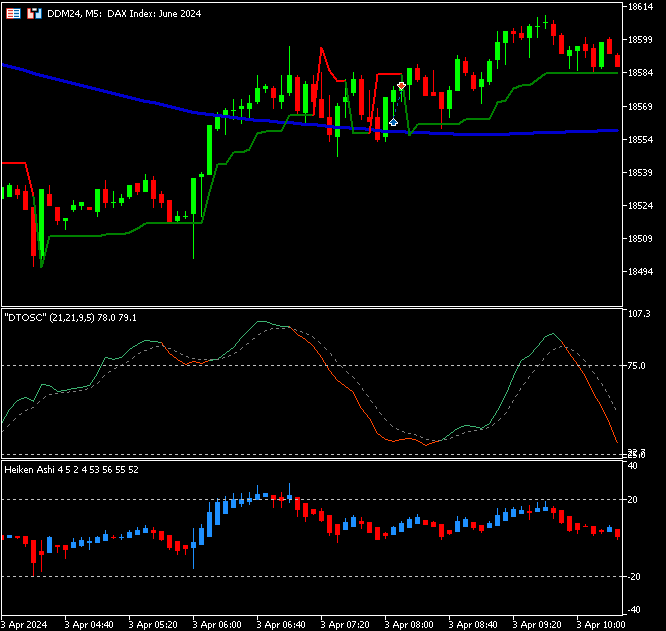
Task: Click the 3 Apr 10:00 time label
Action: (601, 625)
